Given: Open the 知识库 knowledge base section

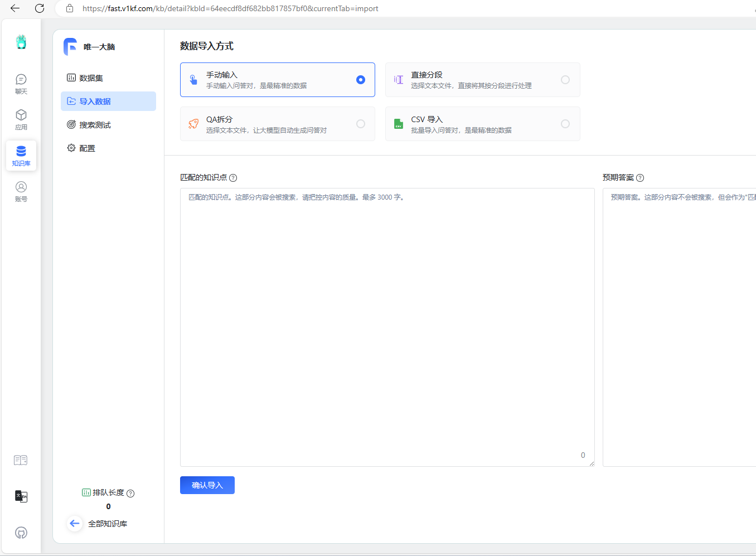Looking at the screenshot, I should 21,156.
